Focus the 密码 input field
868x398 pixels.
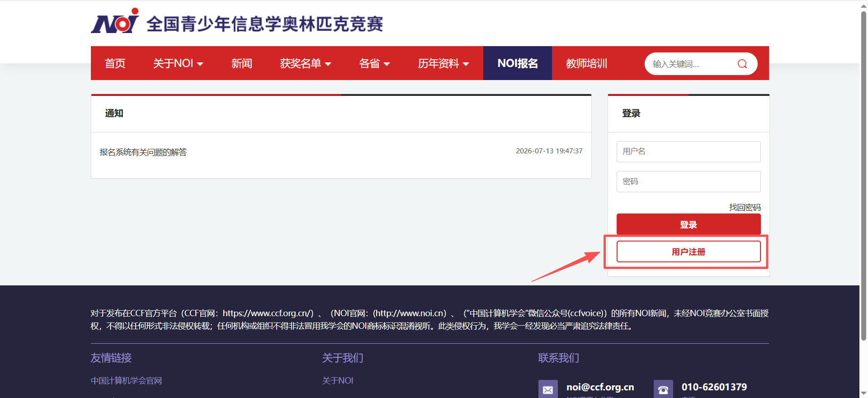coord(689,181)
